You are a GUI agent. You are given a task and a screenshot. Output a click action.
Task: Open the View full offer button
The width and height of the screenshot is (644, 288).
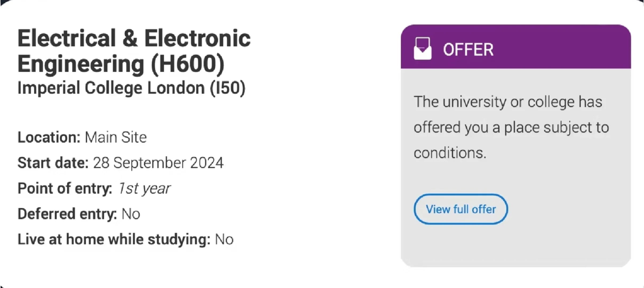click(461, 209)
